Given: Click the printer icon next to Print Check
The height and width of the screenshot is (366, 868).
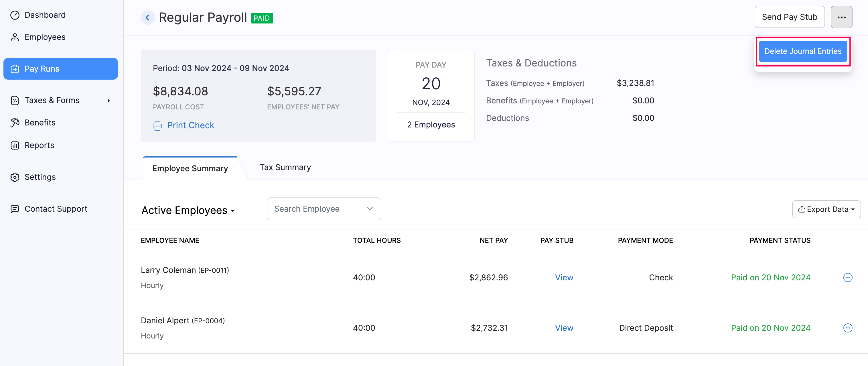Looking at the screenshot, I should click(157, 125).
